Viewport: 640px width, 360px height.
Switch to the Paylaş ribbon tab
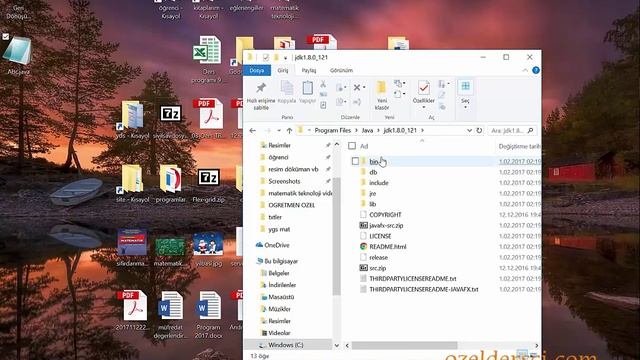(309, 70)
